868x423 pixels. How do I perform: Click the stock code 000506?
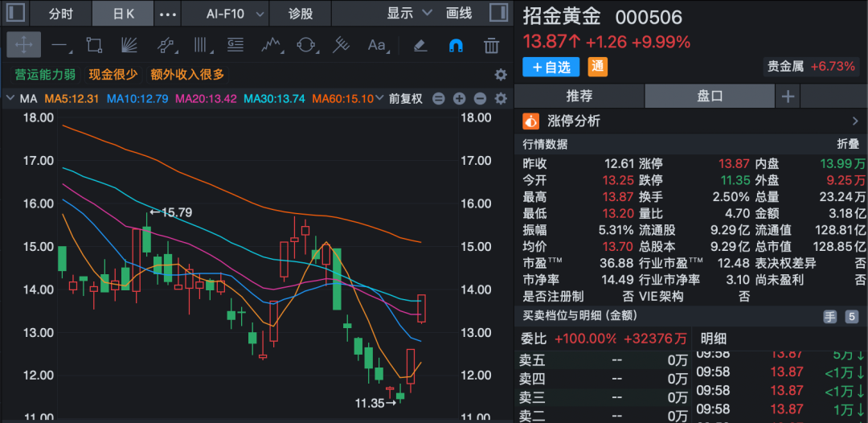coord(649,18)
